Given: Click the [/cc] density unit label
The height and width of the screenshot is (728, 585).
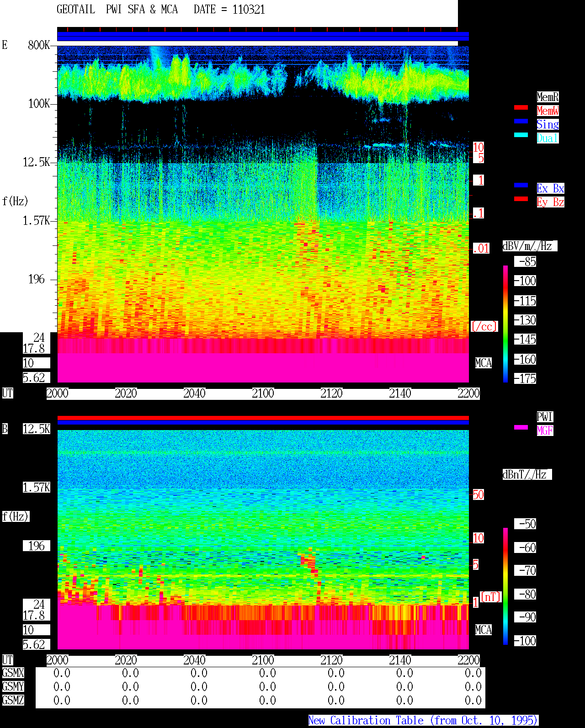Looking at the screenshot, I should [x=484, y=326].
